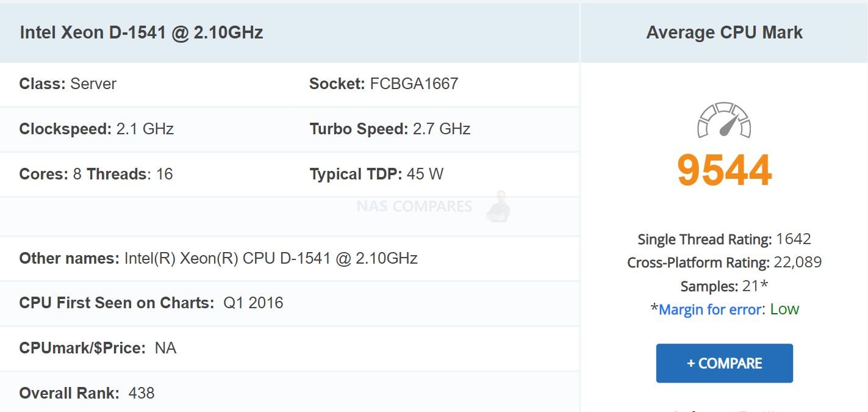
Task: Open the Margin for error link
Action: (710, 309)
